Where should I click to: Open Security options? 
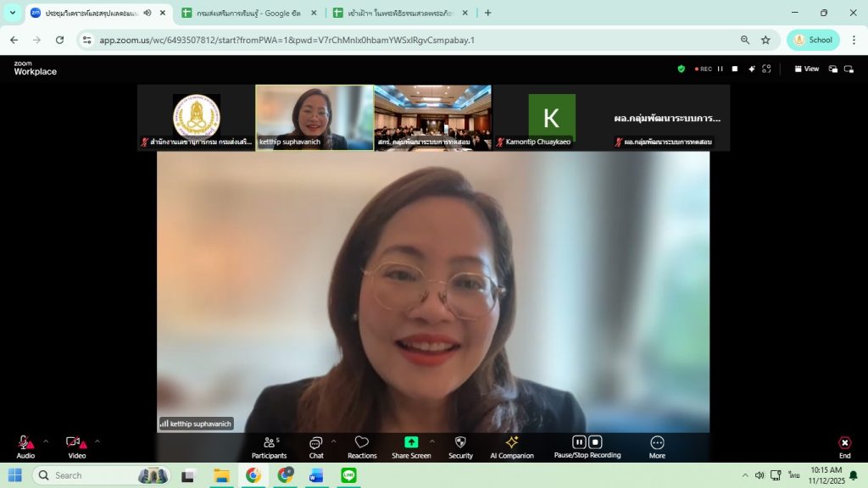pyautogui.click(x=460, y=446)
